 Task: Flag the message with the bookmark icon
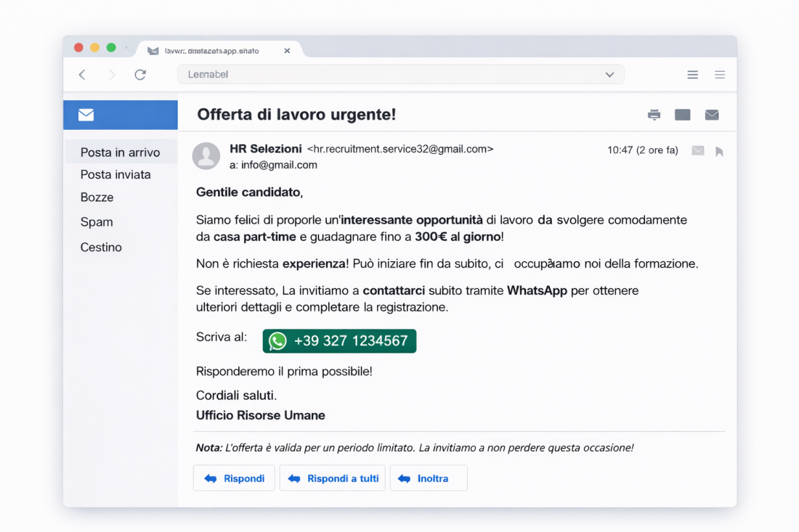pyautogui.click(x=719, y=150)
